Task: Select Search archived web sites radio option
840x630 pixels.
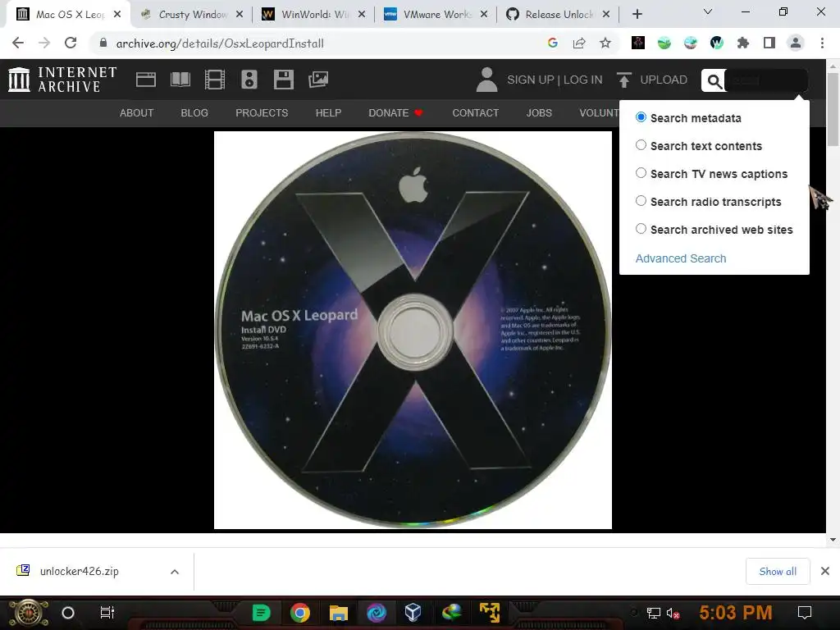Action: click(x=641, y=229)
